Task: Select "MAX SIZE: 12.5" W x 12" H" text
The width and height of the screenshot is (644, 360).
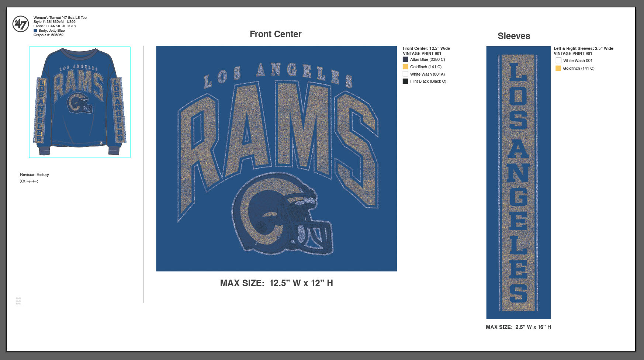Action: pos(277,283)
